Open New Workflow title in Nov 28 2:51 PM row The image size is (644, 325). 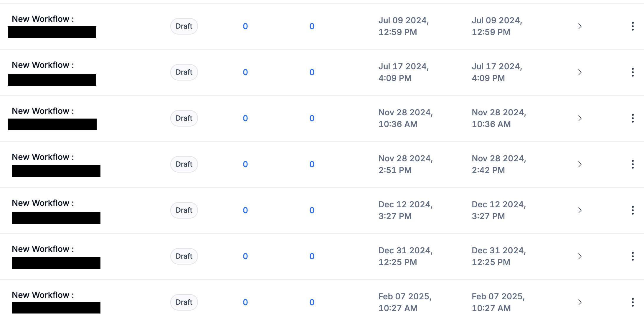click(x=43, y=157)
